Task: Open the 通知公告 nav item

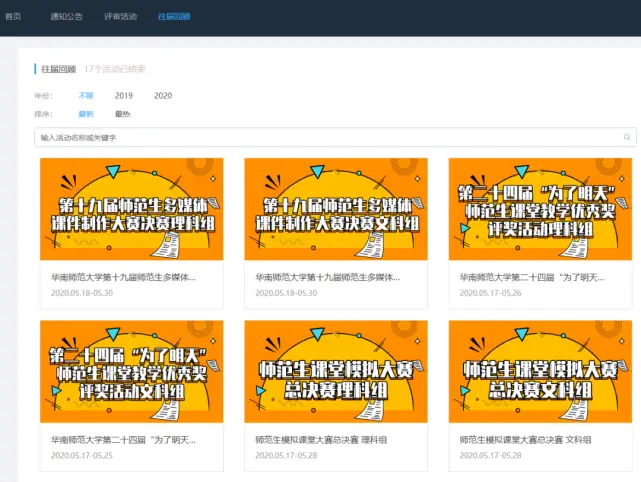Action: tap(67, 16)
